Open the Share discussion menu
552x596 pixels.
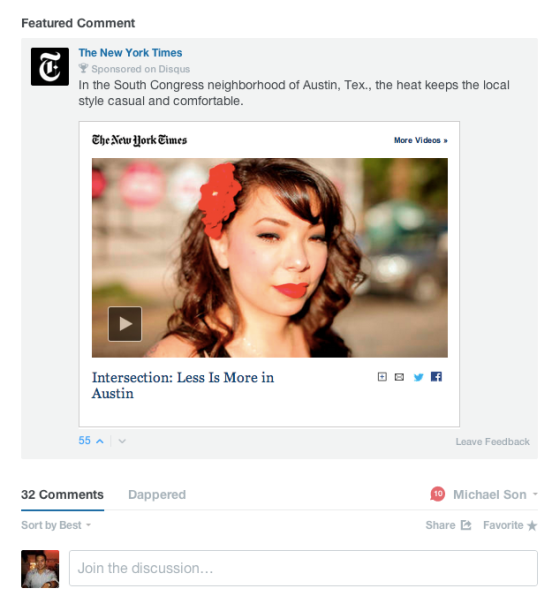tap(448, 525)
